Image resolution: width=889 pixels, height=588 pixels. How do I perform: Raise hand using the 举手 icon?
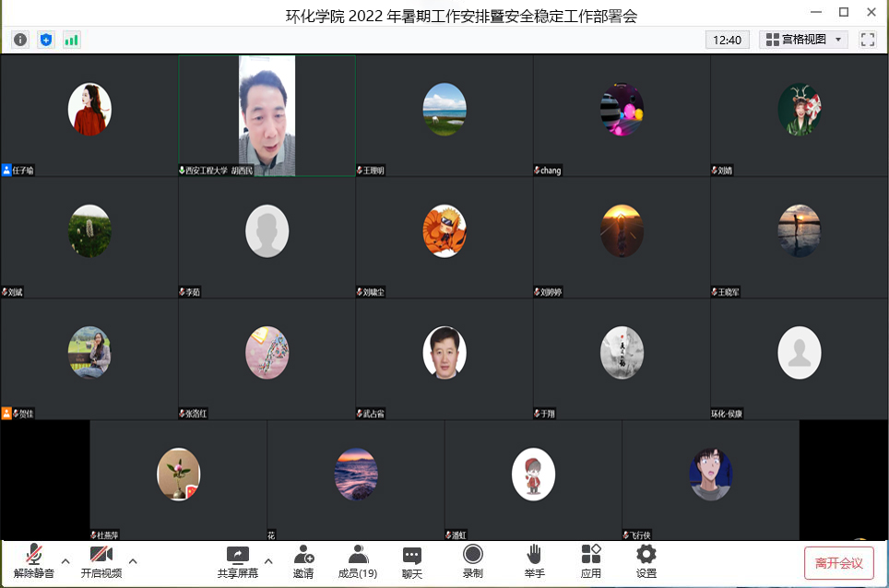(x=534, y=560)
